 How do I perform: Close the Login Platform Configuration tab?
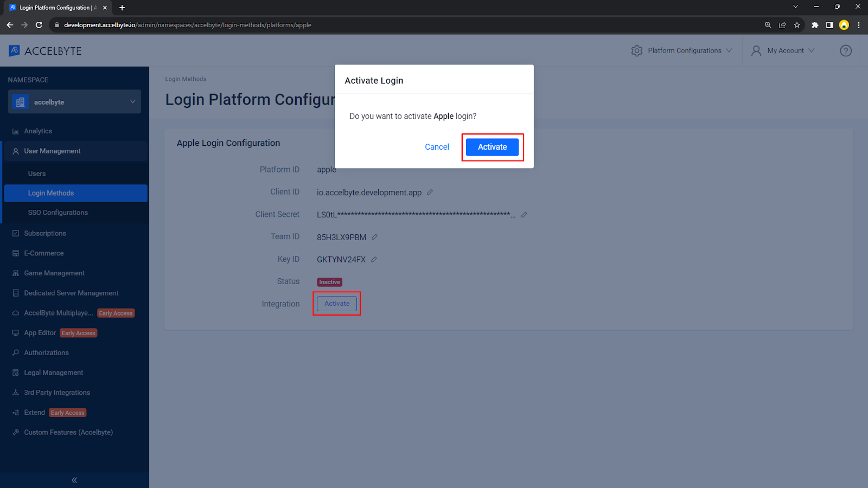(105, 8)
